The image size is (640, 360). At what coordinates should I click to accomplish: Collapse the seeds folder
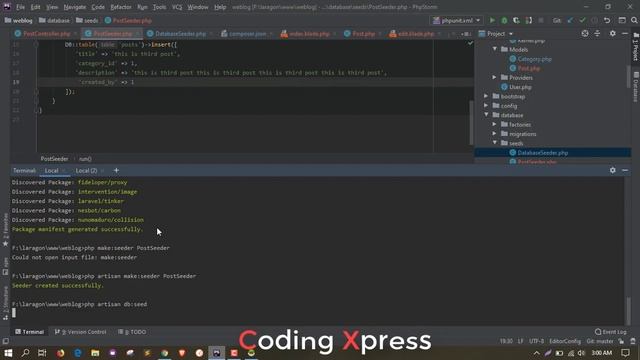tap(495, 143)
